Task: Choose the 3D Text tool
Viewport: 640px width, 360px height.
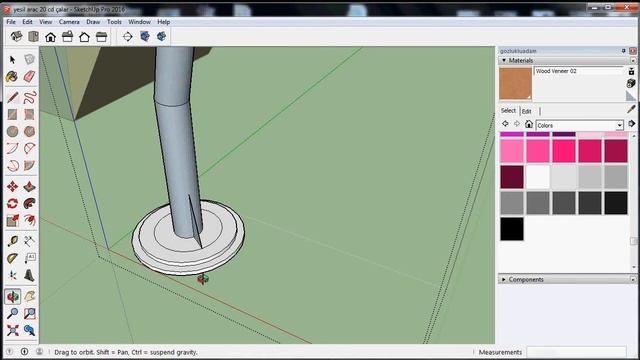Action: [29, 275]
